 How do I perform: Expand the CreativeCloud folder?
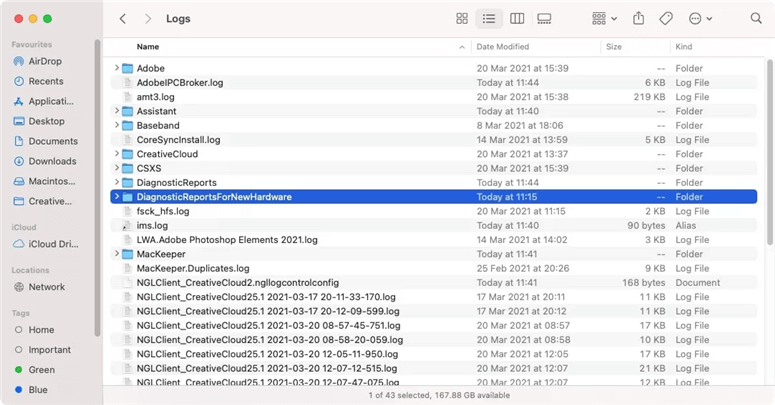coord(117,154)
